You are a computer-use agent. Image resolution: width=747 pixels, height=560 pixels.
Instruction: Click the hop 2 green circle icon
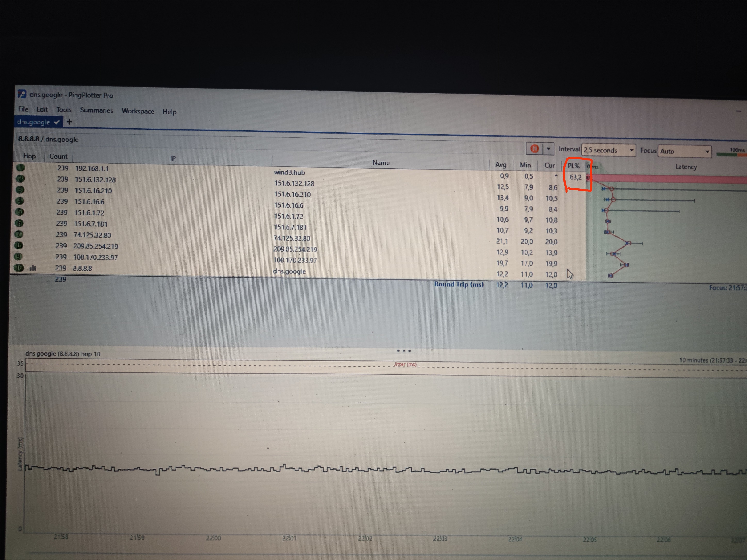20,179
